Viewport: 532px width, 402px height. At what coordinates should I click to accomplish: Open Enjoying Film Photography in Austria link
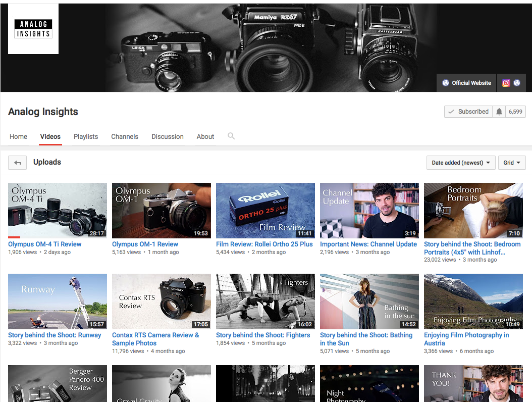466,339
